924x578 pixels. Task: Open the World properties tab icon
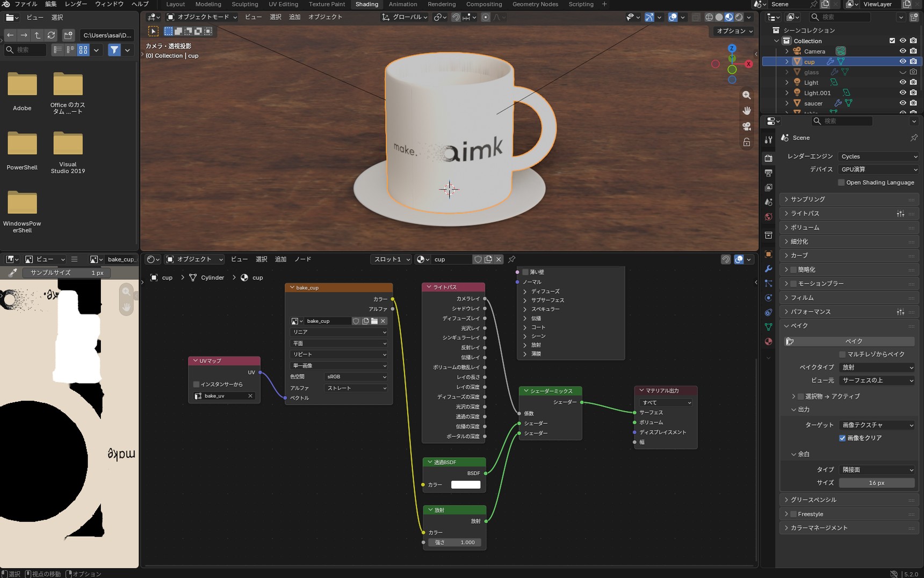[x=768, y=216]
